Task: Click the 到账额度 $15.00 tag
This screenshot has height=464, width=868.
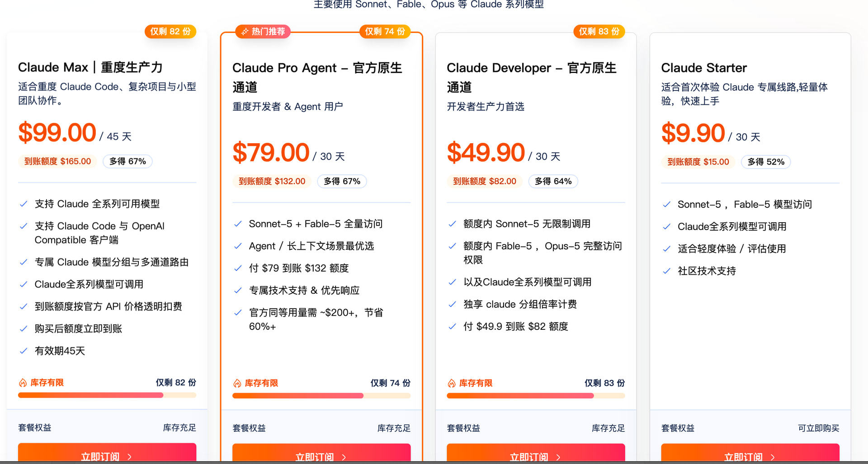Action: coord(698,162)
